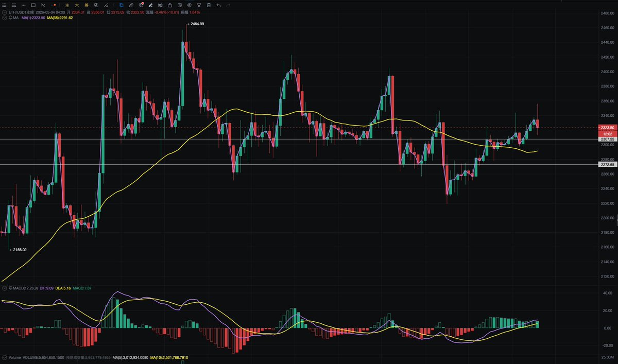Select the ruler measure tool
Screen dimensions: 618x364
click(x=131, y=5)
